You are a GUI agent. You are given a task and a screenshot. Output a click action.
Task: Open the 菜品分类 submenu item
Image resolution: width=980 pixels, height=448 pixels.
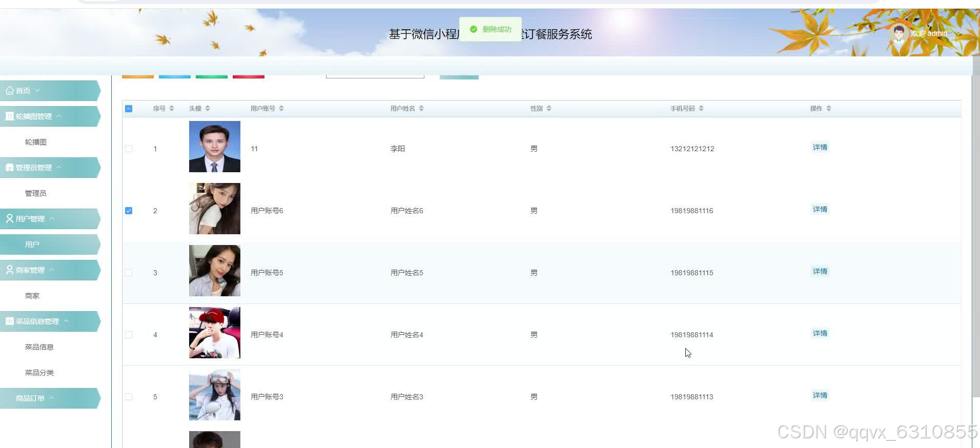click(x=39, y=373)
